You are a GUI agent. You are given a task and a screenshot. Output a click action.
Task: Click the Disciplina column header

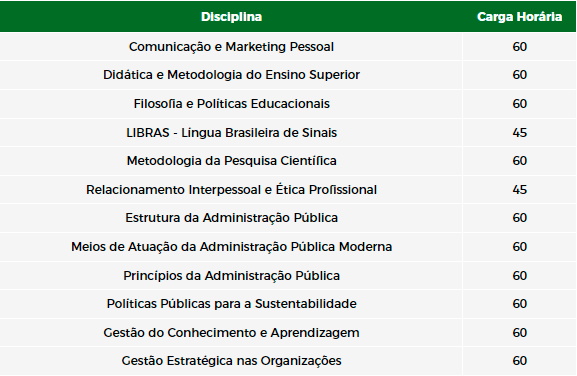pyautogui.click(x=231, y=17)
